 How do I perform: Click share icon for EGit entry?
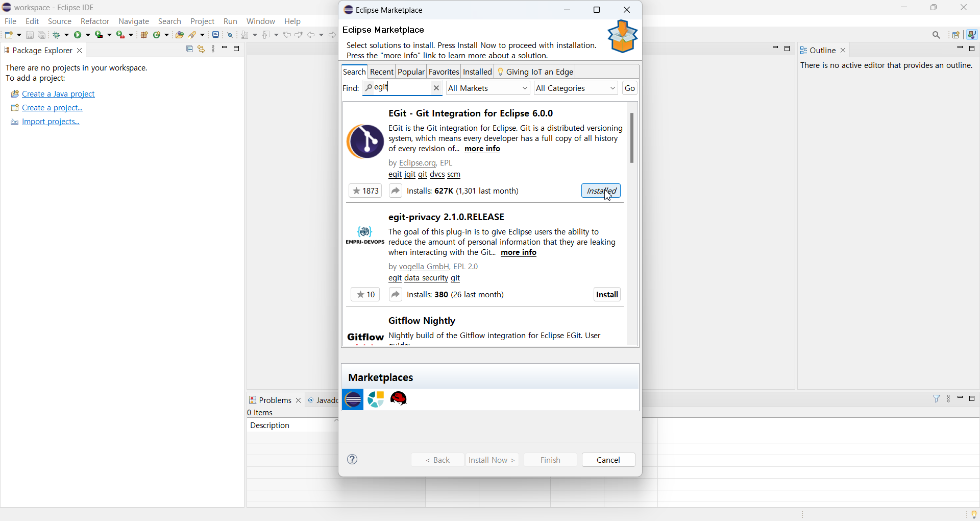click(x=396, y=191)
